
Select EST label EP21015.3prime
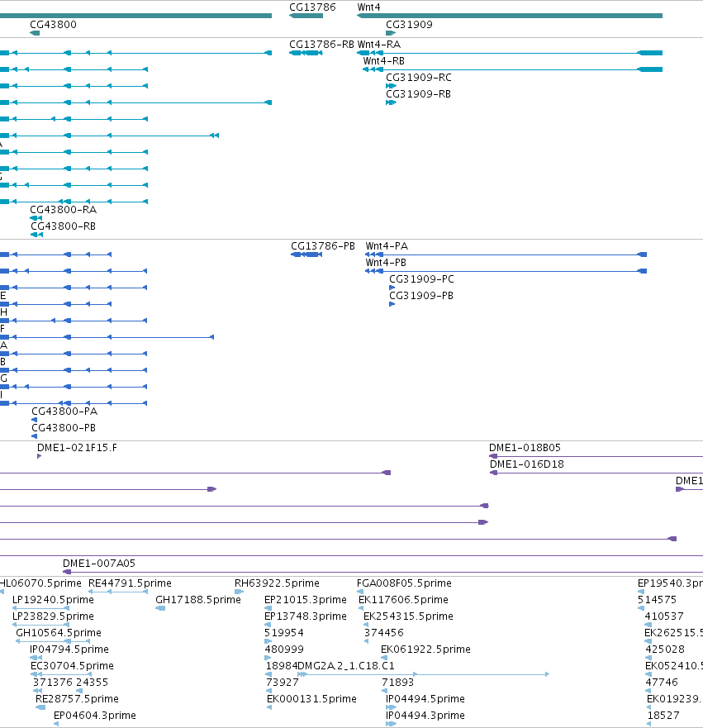(306, 600)
